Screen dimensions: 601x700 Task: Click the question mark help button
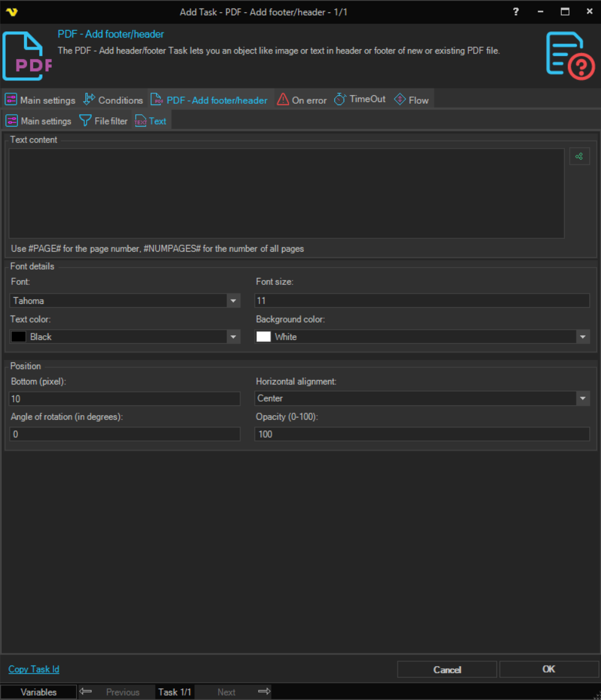(x=516, y=12)
